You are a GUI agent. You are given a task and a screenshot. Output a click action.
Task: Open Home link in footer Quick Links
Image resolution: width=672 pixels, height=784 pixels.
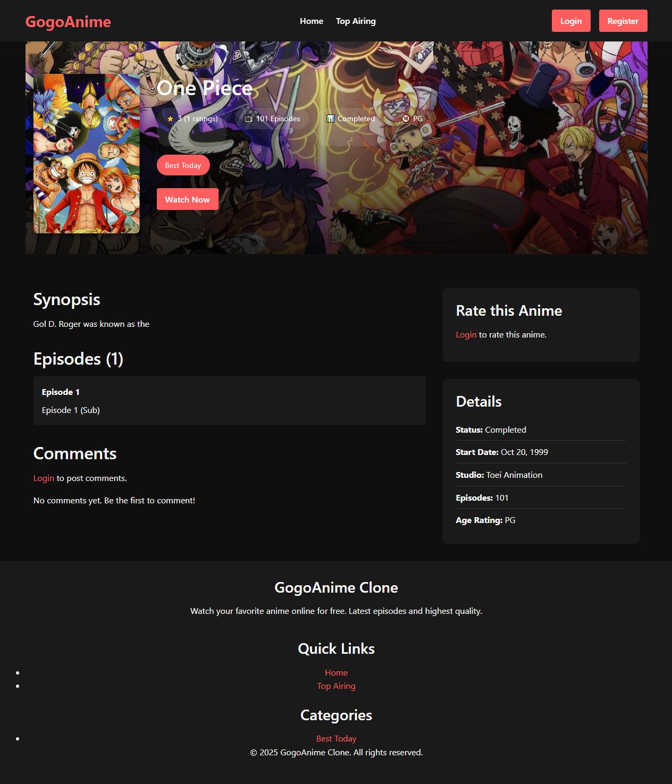tap(336, 673)
